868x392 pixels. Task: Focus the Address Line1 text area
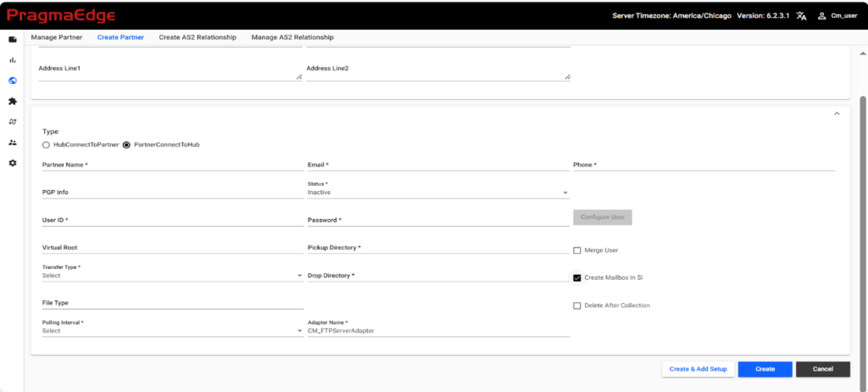(x=170, y=70)
